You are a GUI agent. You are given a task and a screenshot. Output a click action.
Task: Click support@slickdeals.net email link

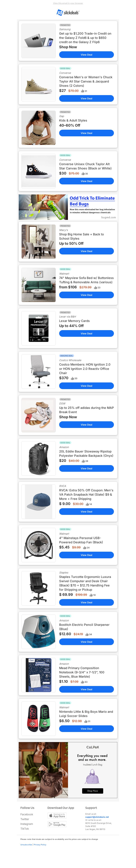[x=97, y=817]
